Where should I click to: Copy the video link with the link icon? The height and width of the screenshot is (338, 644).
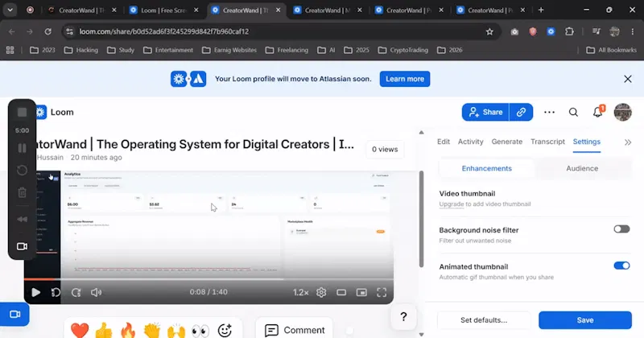[521, 112]
